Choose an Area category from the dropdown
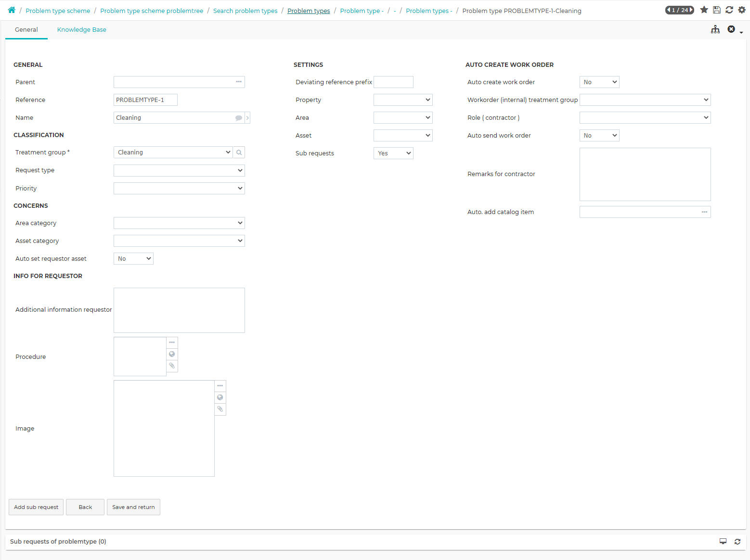750x560 pixels. click(179, 223)
